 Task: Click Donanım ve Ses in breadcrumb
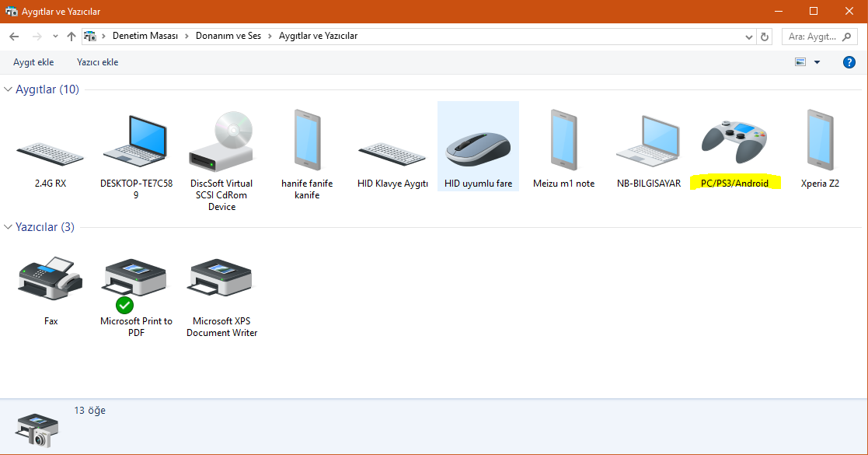coord(228,36)
